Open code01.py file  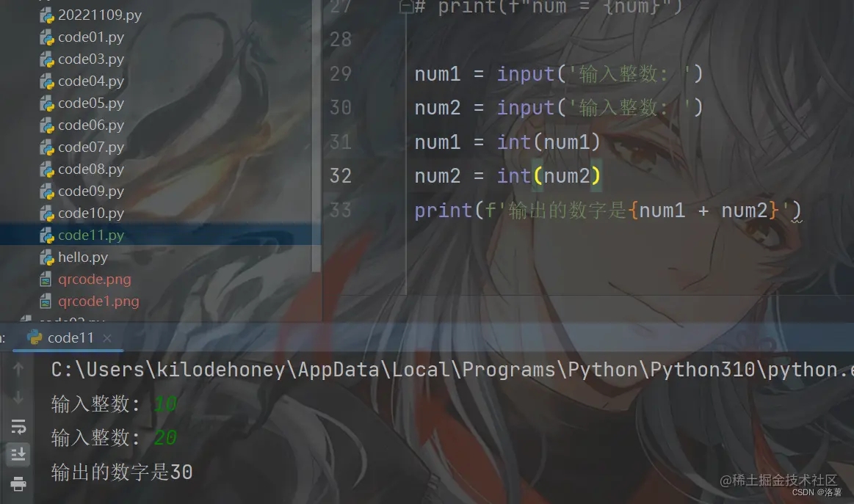[91, 37]
